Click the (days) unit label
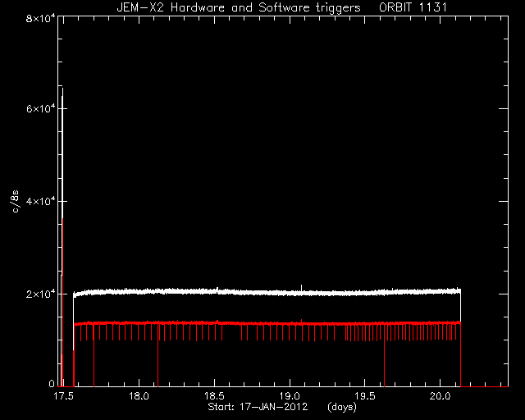The image size is (525, 420). (x=342, y=407)
